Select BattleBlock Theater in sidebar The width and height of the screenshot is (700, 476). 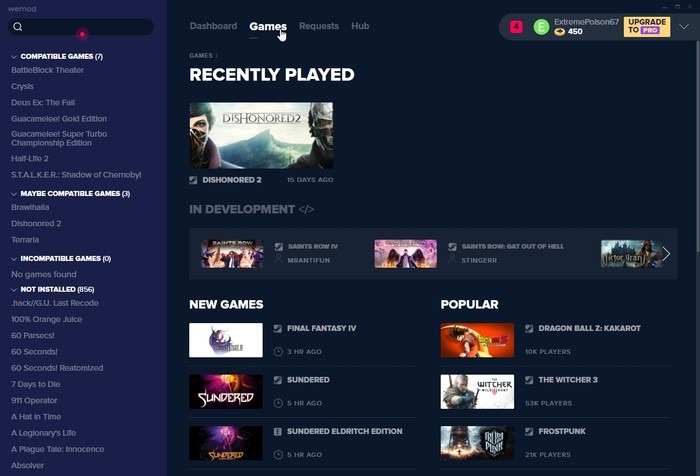pos(47,70)
